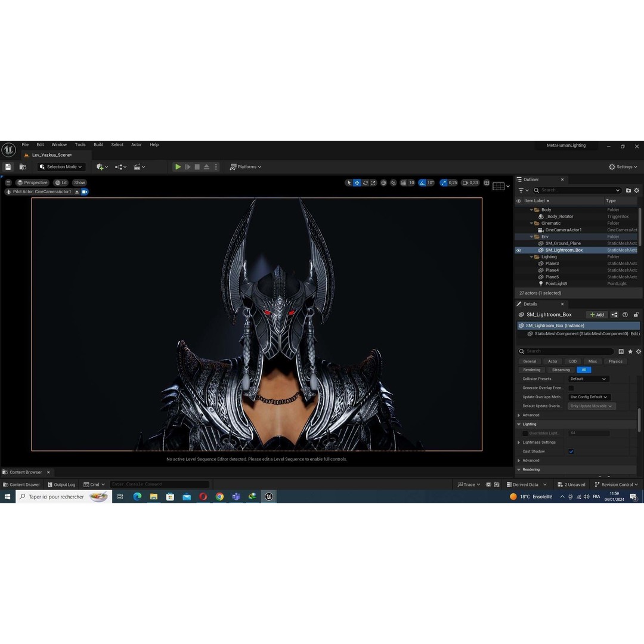644x644 pixels.
Task: Save the current level with the floppy icon
Action: click(x=8, y=167)
